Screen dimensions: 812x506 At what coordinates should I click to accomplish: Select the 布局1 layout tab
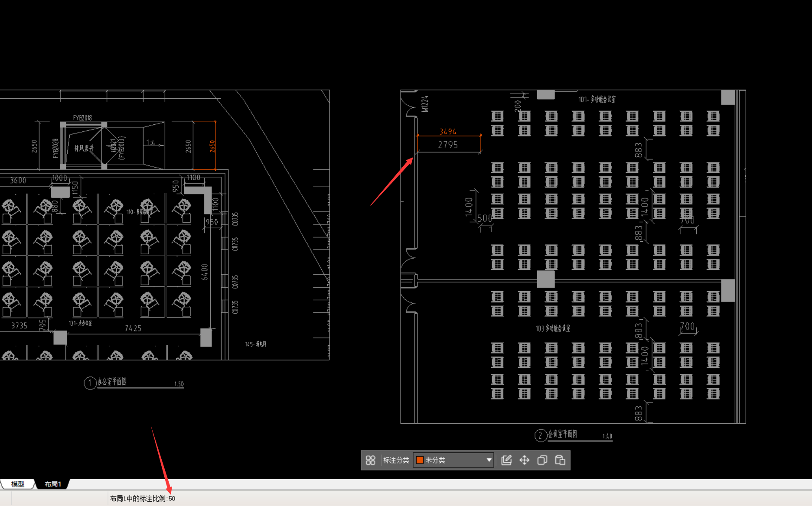53,484
